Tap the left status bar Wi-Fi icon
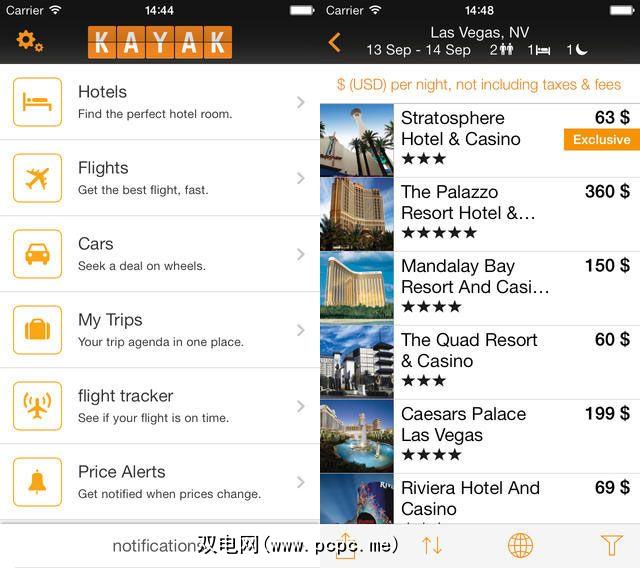Viewport: 640px width, 568px height. pyautogui.click(x=56, y=10)
